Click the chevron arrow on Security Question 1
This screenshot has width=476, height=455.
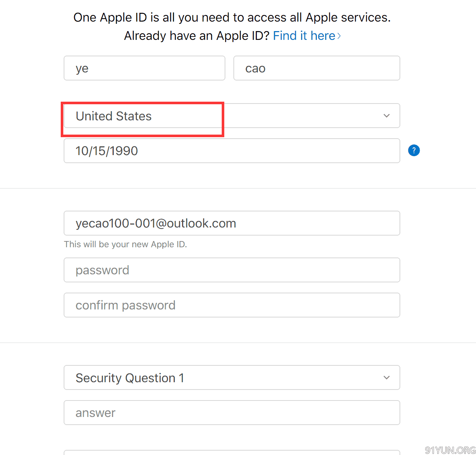(386, 377)
